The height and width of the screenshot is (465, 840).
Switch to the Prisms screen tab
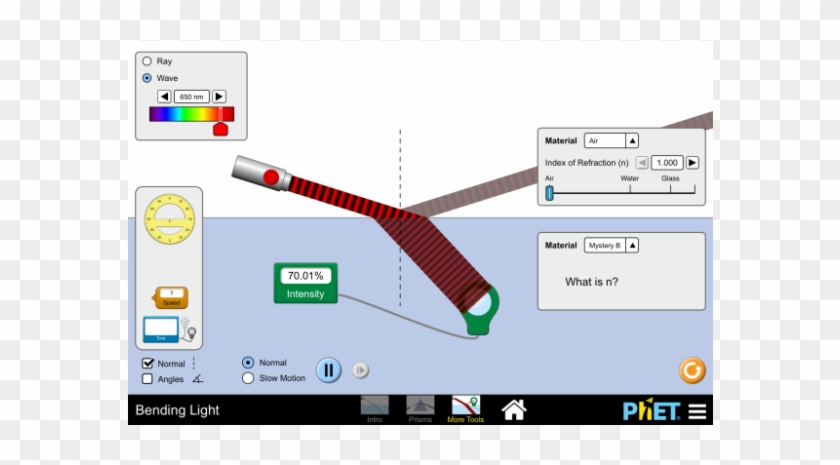pos(420,410)
